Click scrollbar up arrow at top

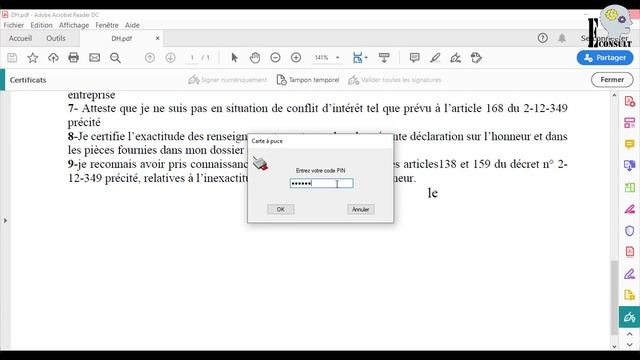(x=614, y=95)
